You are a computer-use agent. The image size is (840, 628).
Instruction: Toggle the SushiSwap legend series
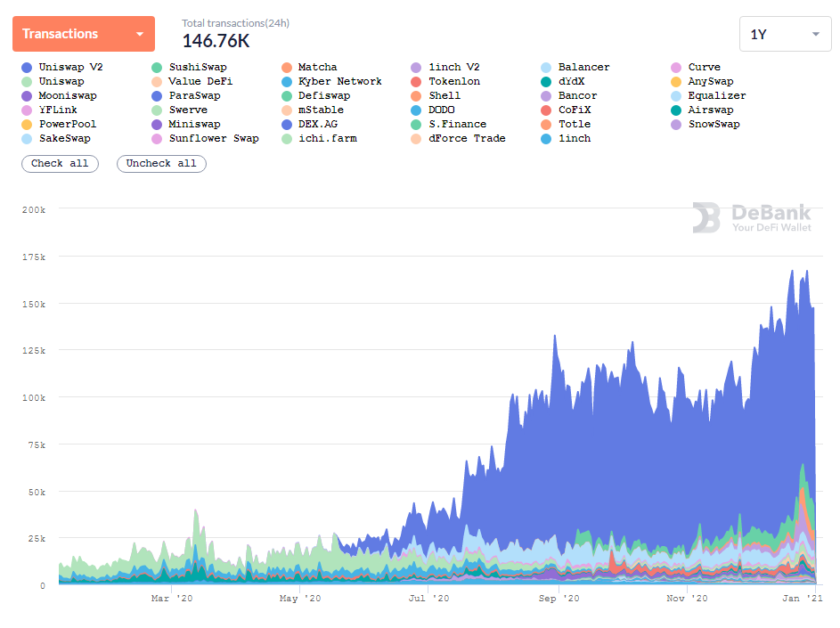[189, 67]
